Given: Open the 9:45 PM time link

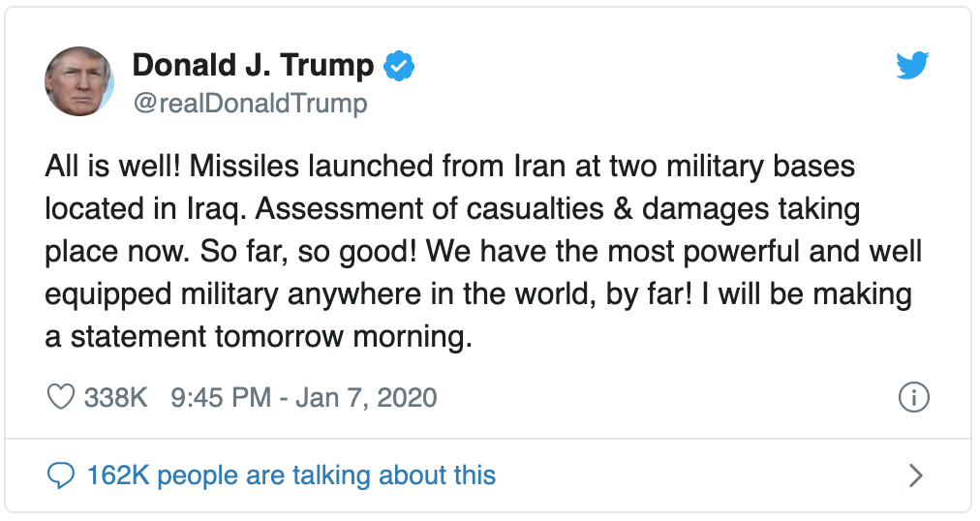Looking at the screenshot, I should point(221,398).
